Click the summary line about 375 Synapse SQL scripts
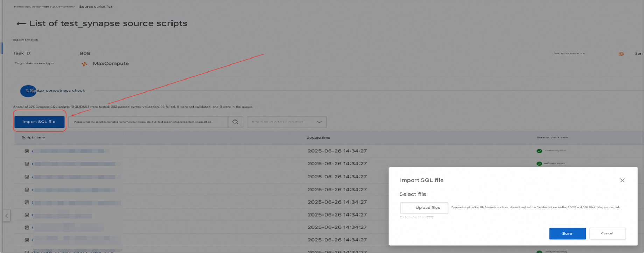 [133, 107]
